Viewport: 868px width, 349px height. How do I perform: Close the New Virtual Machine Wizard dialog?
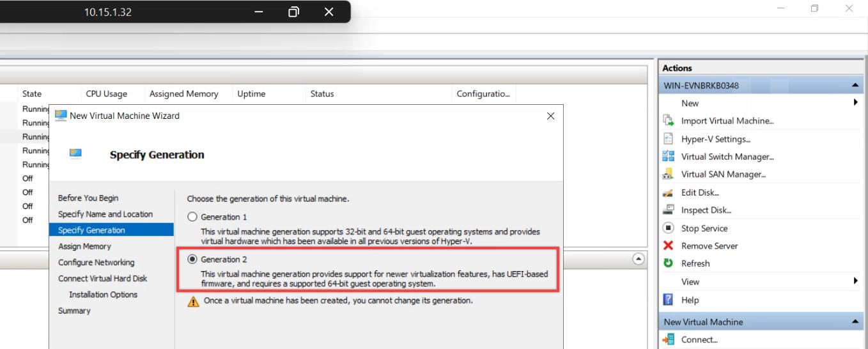(550, 116)
